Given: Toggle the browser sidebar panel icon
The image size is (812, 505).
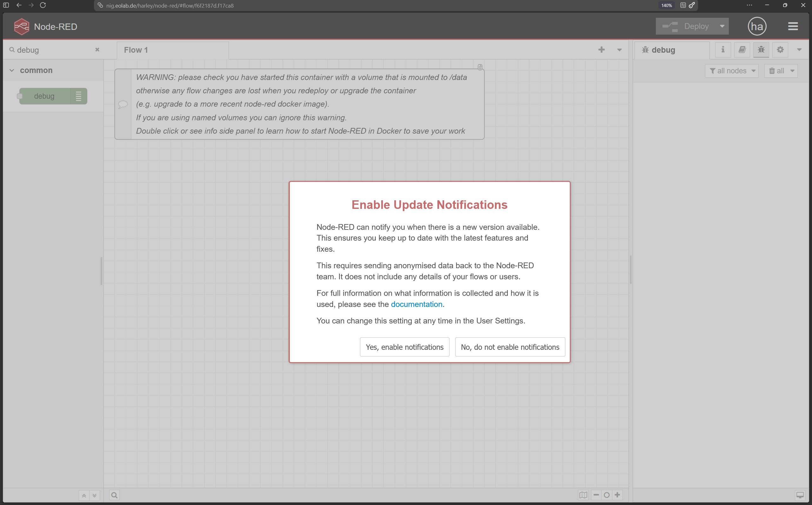Looking at the screenshot, I should pos(6,5).
